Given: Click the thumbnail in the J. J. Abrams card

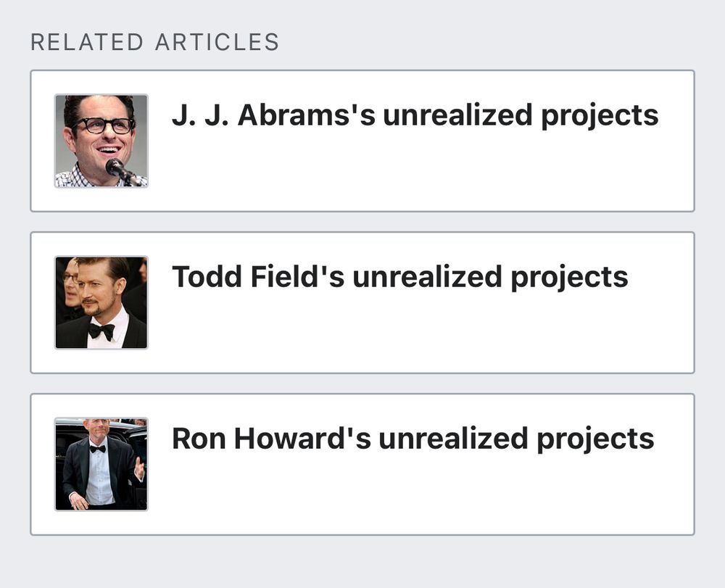Looking at the screenshot, I should coord(101,141).
